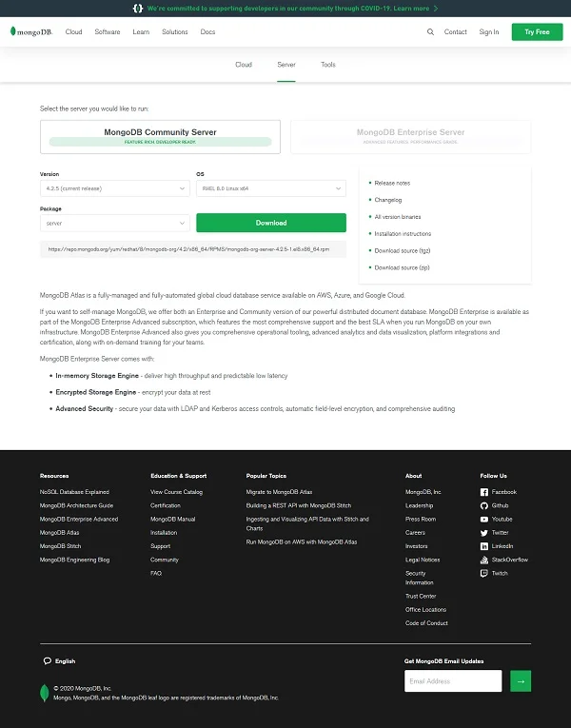Select MongoDB Enterprise Server option
Image resolution: width=571 pixels, height=728 pixels.
[411, 137]
